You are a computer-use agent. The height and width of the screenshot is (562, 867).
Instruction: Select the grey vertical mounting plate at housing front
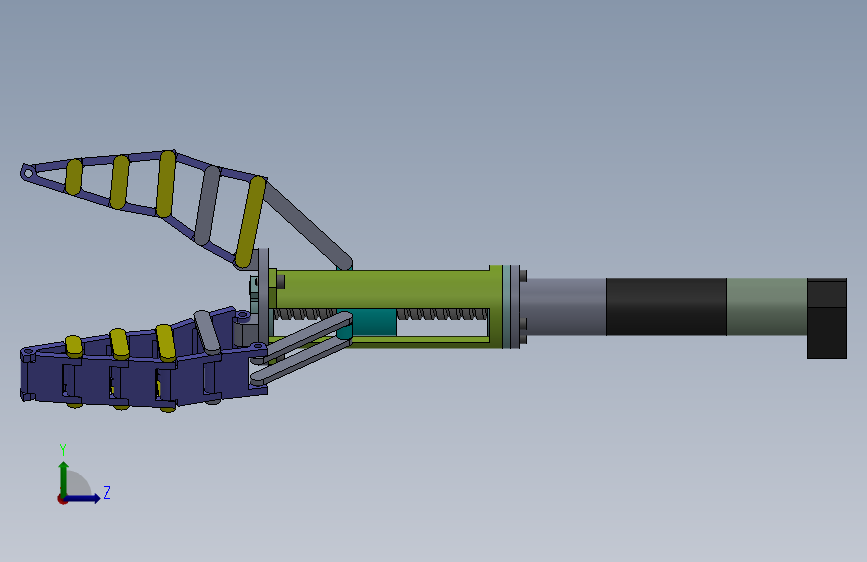pyautogui.click(x=263, y=296)
